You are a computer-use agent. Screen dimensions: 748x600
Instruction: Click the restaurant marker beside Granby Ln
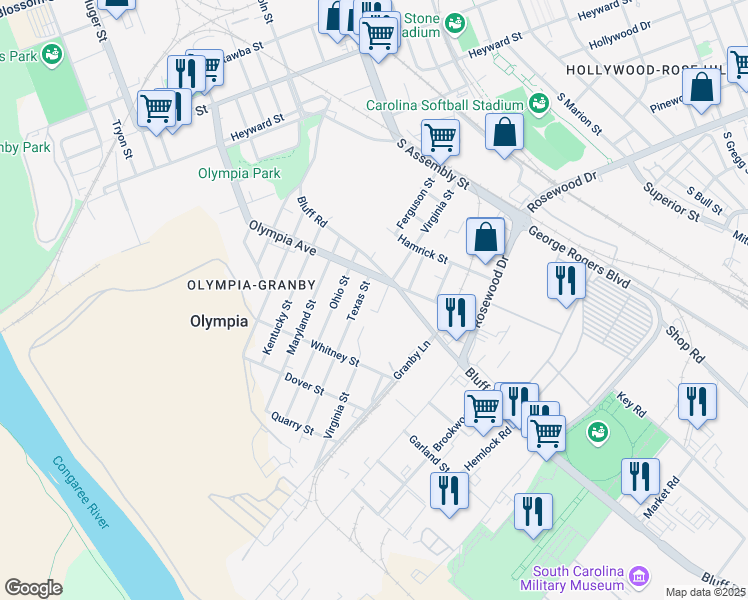(457, 314)
